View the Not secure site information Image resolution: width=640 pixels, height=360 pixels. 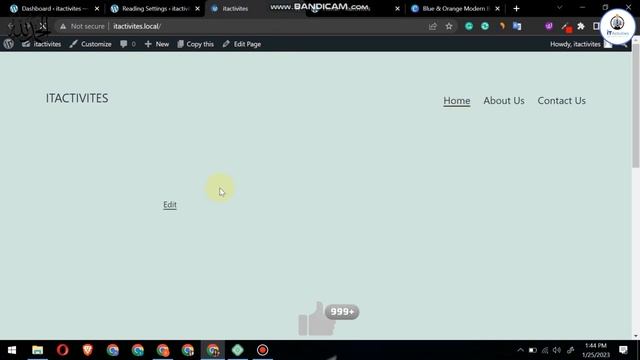tap(82, 26)
